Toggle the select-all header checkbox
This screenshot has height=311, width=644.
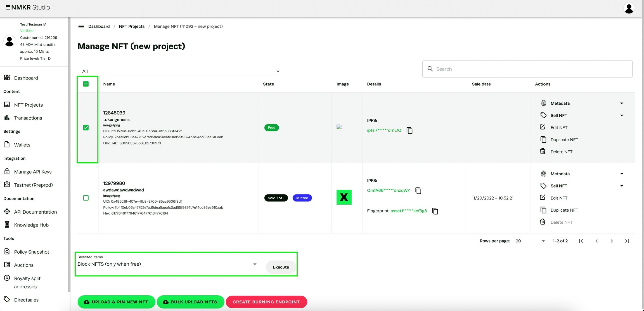coord(86,84)
